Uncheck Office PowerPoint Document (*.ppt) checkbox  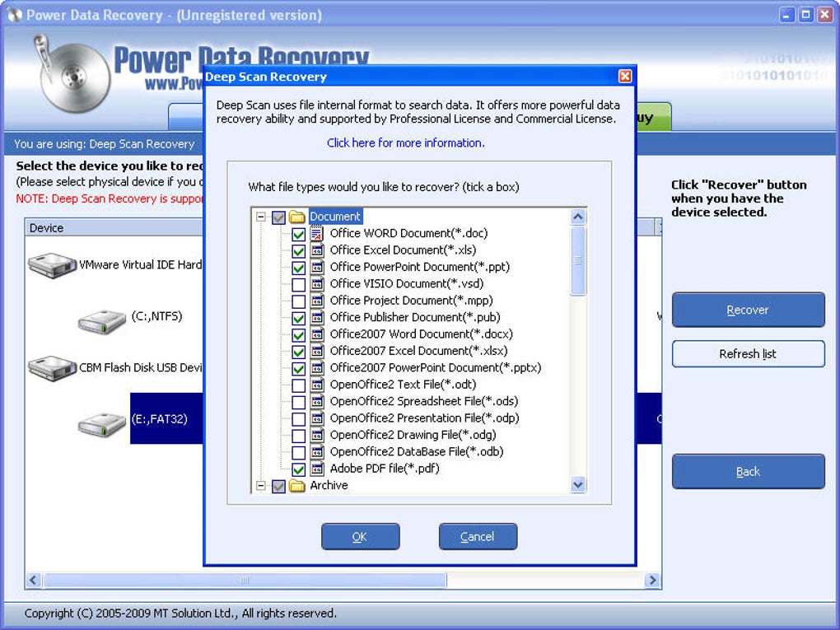click(298, 268)
